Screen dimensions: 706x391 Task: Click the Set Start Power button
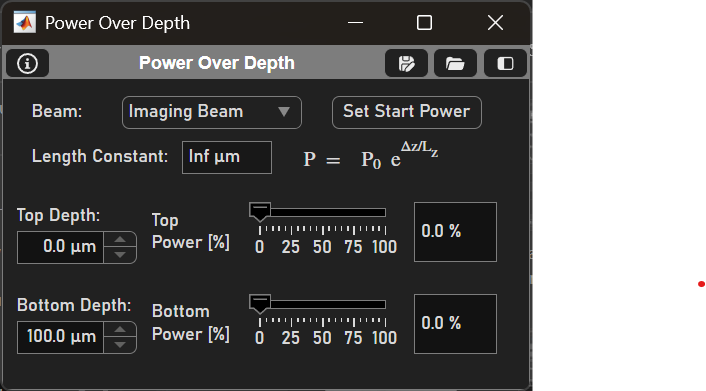(x=407, y=112)
